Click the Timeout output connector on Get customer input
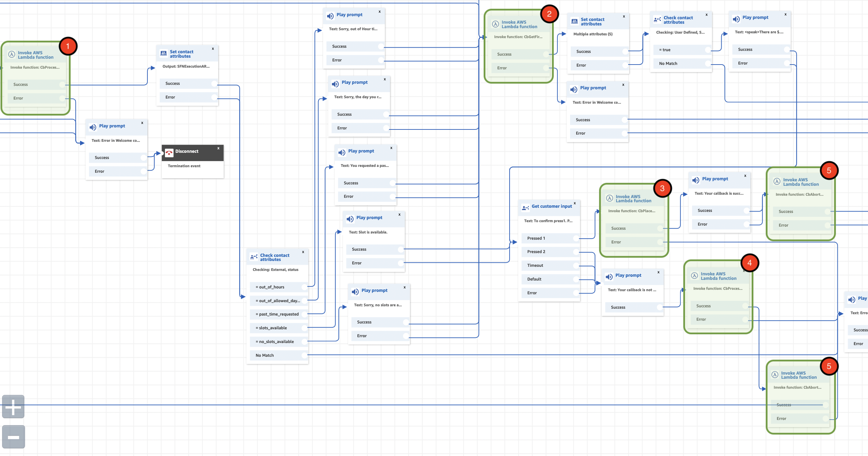The height and width of the screenshot is (456, 868). click(x=576, y=265)
